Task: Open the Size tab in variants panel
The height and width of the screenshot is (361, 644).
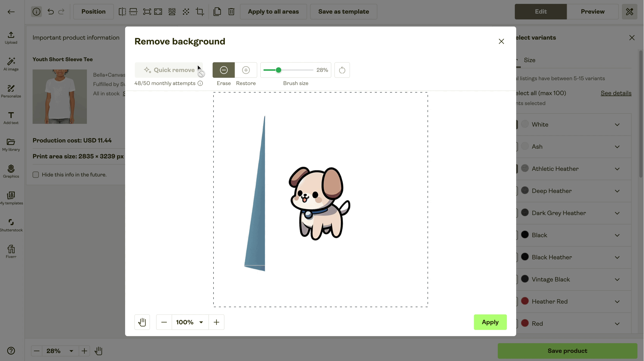Action: coord(530,60)
